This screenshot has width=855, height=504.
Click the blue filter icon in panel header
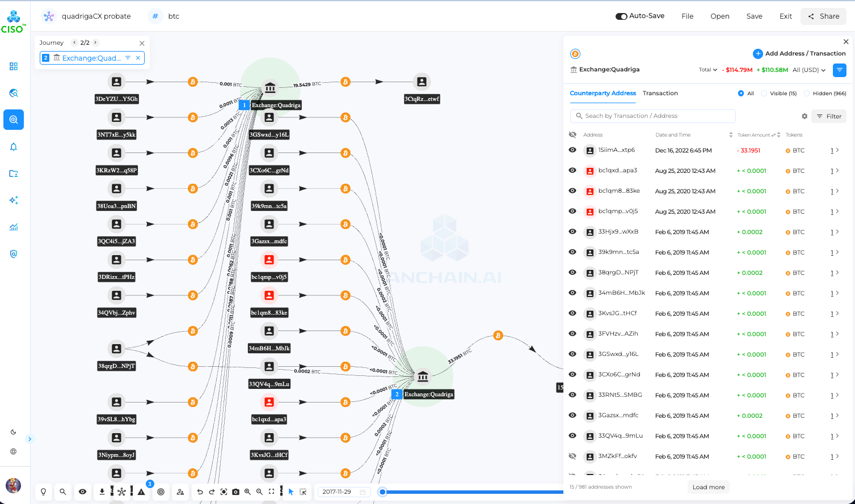839,70
